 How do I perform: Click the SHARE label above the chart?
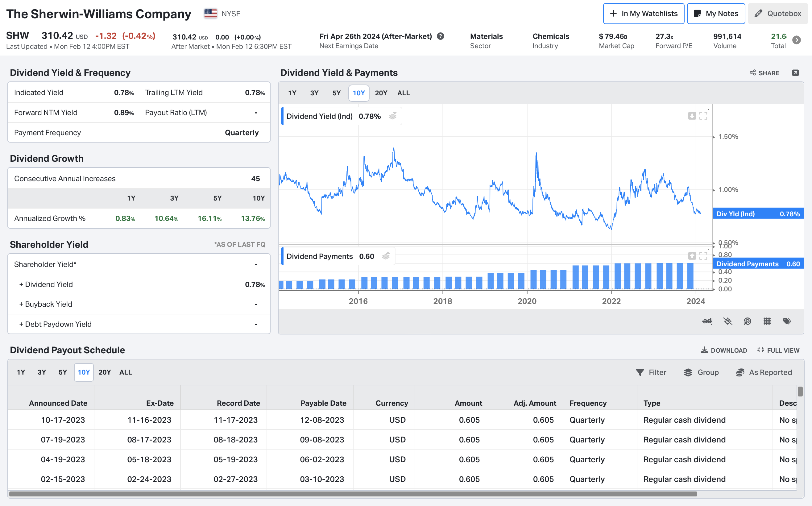click(x=769, y=73)
